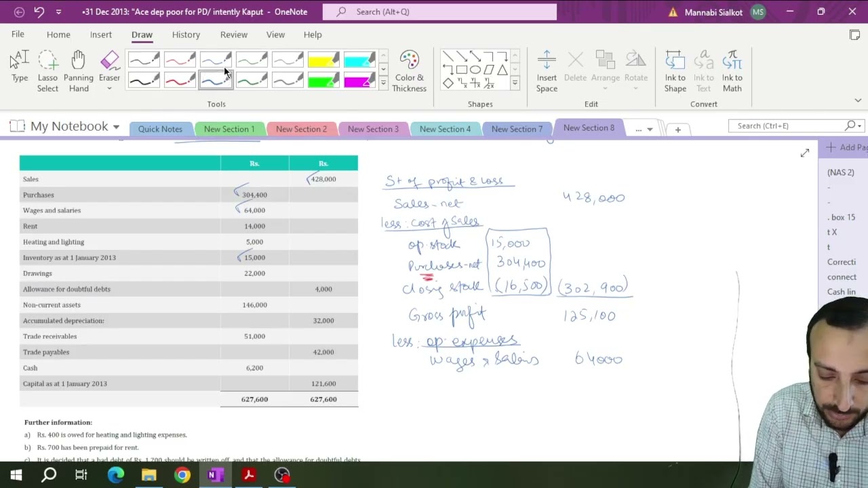Screen dimensions: 868x488
Task: Switch to the Insert ribbon tab
Action: coord(101,35)
